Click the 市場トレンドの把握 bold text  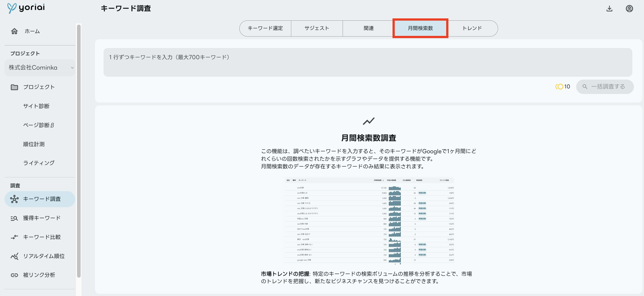click(285, 274)
